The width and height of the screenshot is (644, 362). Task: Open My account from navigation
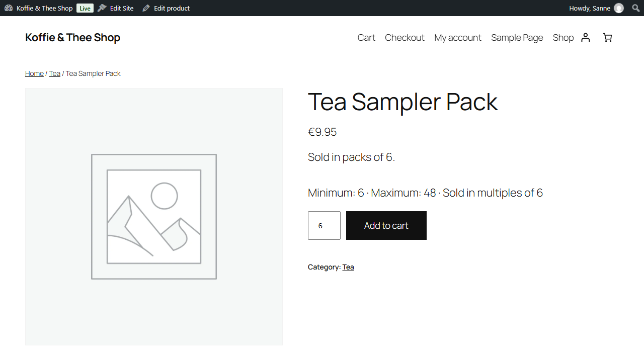[x=458, y=38]
